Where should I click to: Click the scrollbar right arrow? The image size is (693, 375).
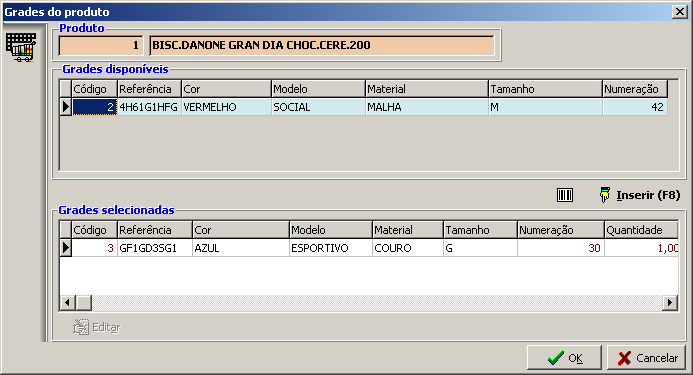point(670,303)
